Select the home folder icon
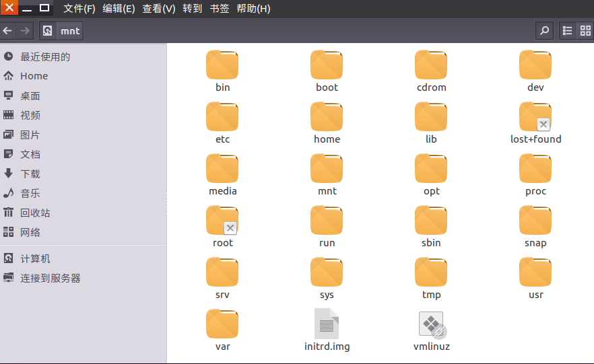Viewport: 594px width, 364px height. 327,117
